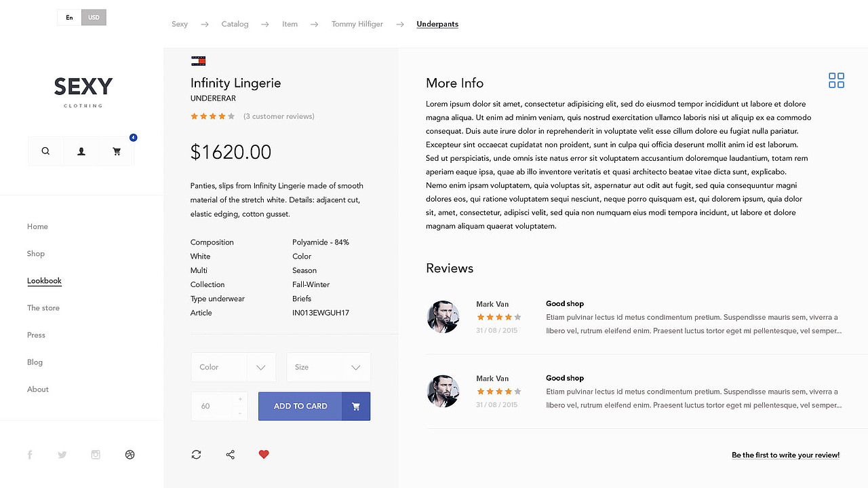Click the grid view icon
Image resolution: width=868 pixels, height=488 pixels.
point(836,80)
